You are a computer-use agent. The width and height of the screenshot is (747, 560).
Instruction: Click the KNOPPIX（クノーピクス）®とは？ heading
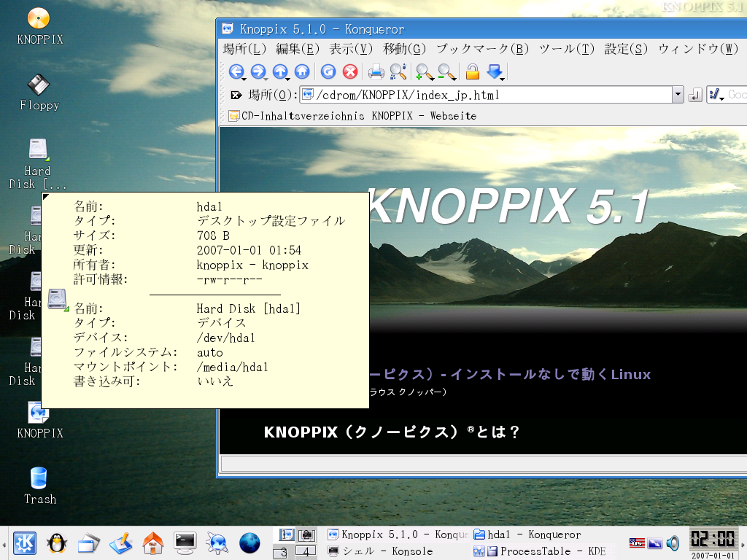(x=391, y=432)
